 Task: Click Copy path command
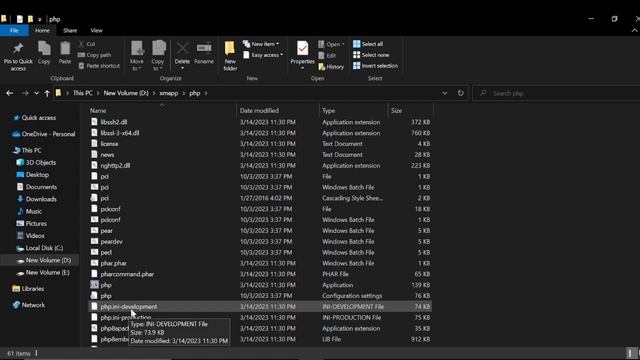click(x=94, y=55)
